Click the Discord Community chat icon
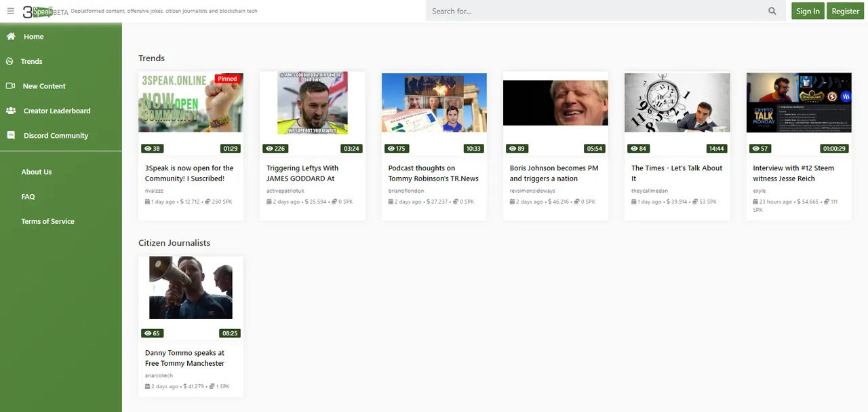The width and height of the screenshot is (868, 412). coord(10,135)
